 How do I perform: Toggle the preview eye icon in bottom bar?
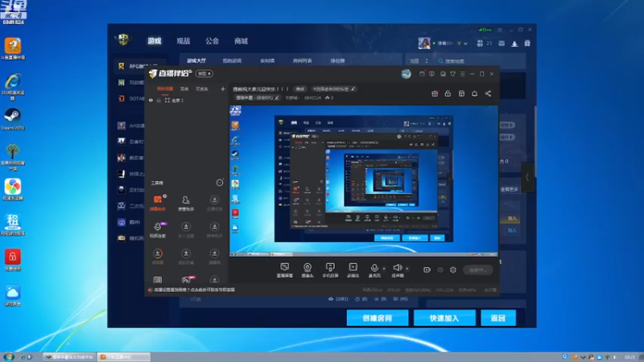coord(440,270)
